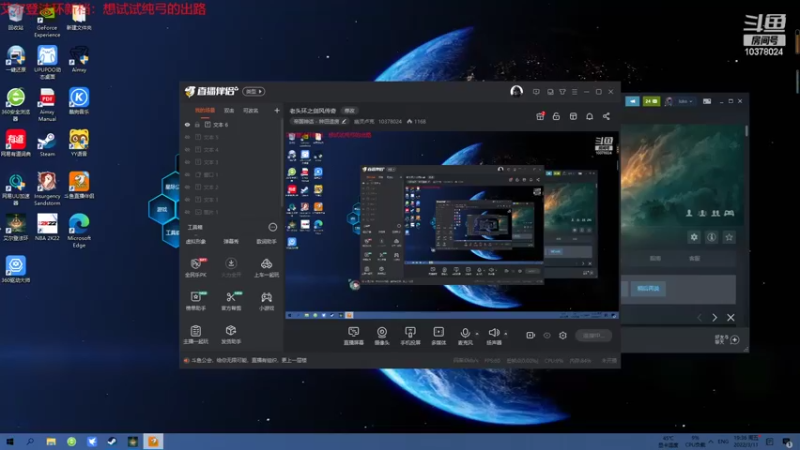Open the gift box icon with red dot
Screen dimensions: 800x450
pos(540,116)
